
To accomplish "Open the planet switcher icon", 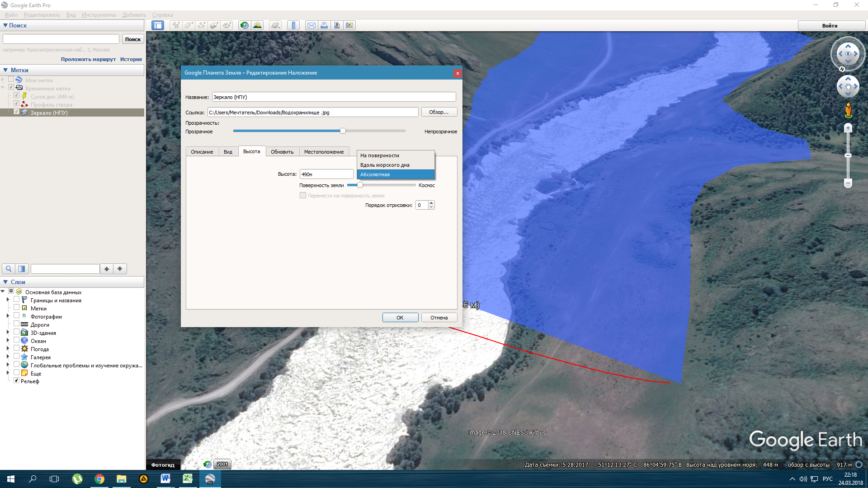I will (275, 25).
